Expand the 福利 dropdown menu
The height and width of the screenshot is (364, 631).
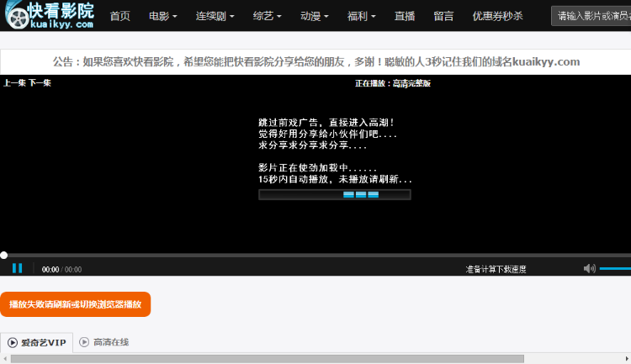click(x=362, y=16)
